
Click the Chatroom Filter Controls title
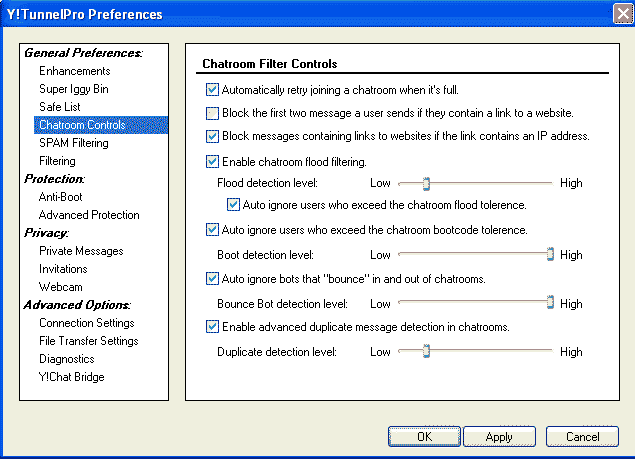(x=270, y=64)
